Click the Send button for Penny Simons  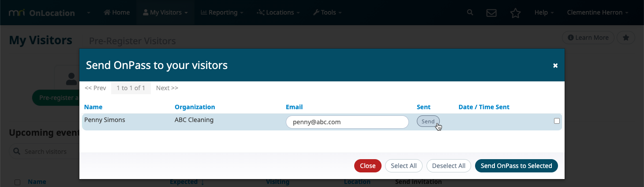click(428, 121)
